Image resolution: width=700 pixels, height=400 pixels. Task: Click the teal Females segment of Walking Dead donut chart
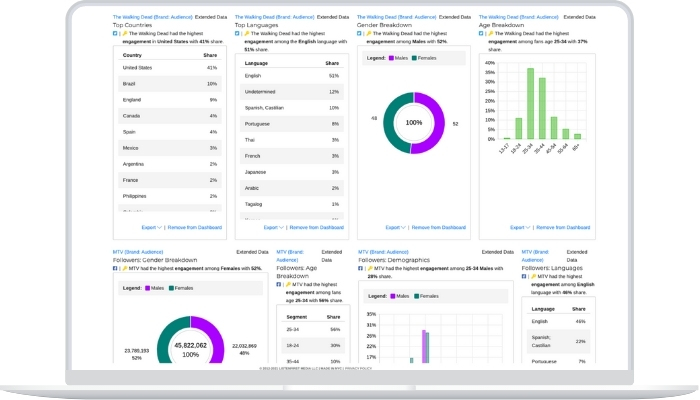click(x=389, y=123)
